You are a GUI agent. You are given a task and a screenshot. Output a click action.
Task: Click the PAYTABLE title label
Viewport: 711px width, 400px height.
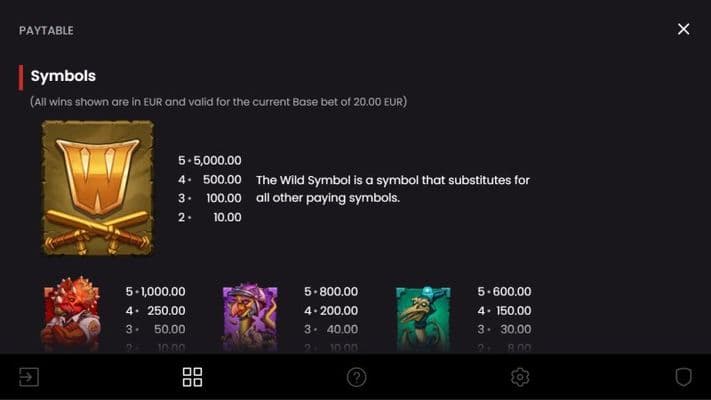46,30
